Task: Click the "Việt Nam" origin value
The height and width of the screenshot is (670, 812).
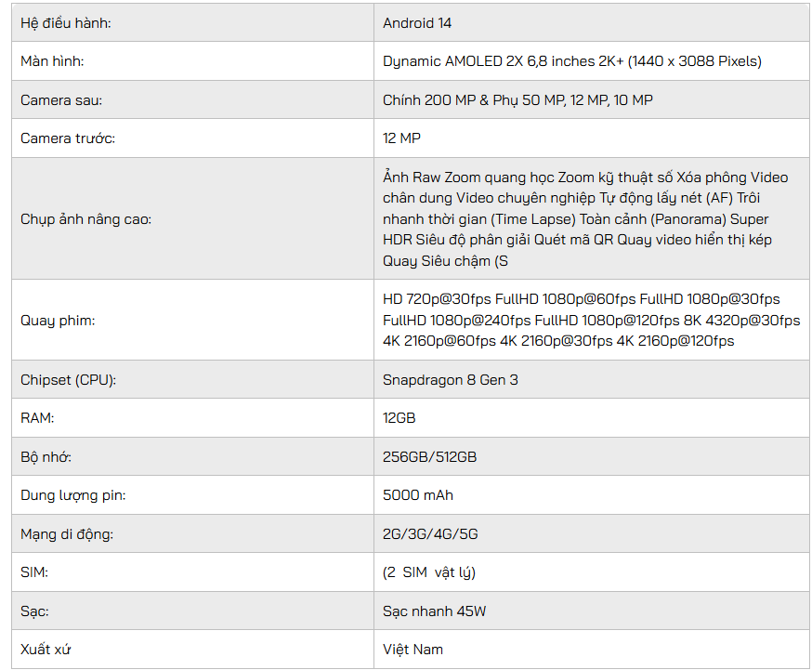Action: point(413,650)
